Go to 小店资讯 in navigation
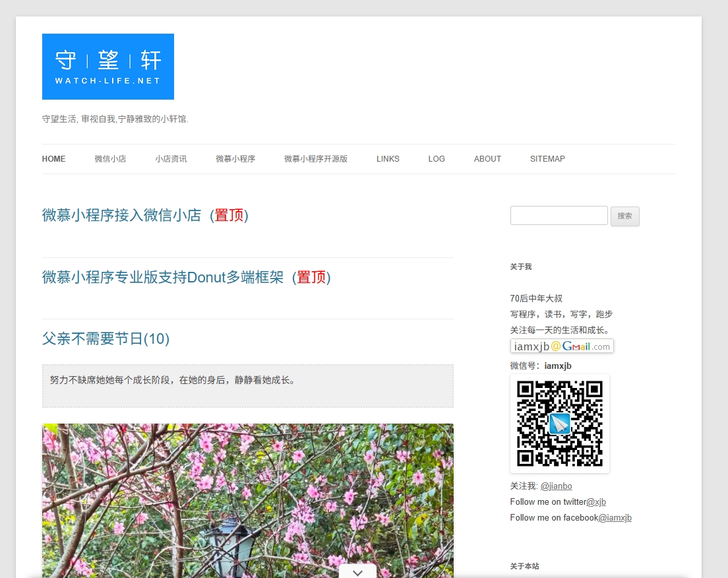Viewport: 728px width, 578px height. [171, 159]
